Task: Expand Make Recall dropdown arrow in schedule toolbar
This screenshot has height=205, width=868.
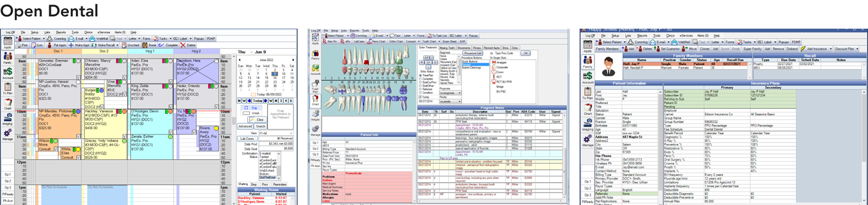Action: tap(117, 45)
